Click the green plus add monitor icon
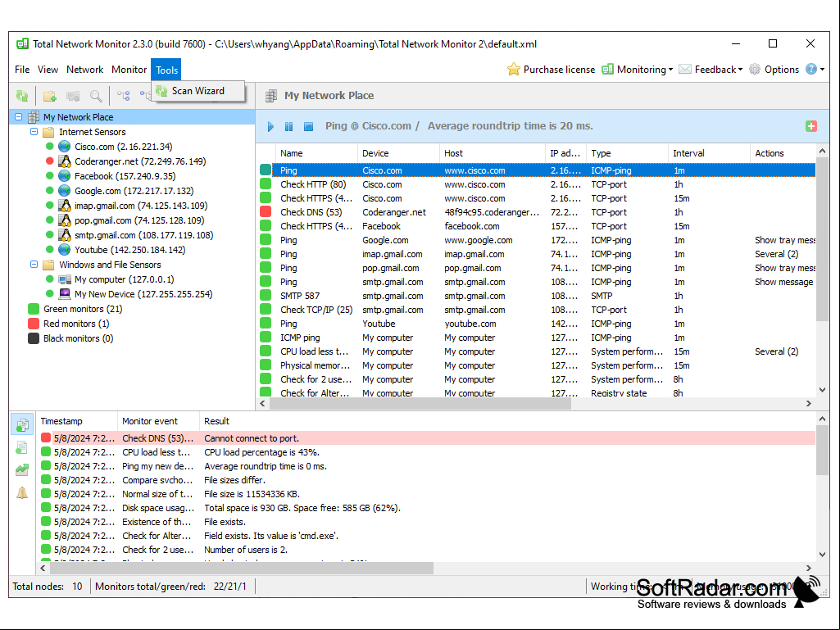Screen dimensions: 840x630 pos(811,126)
